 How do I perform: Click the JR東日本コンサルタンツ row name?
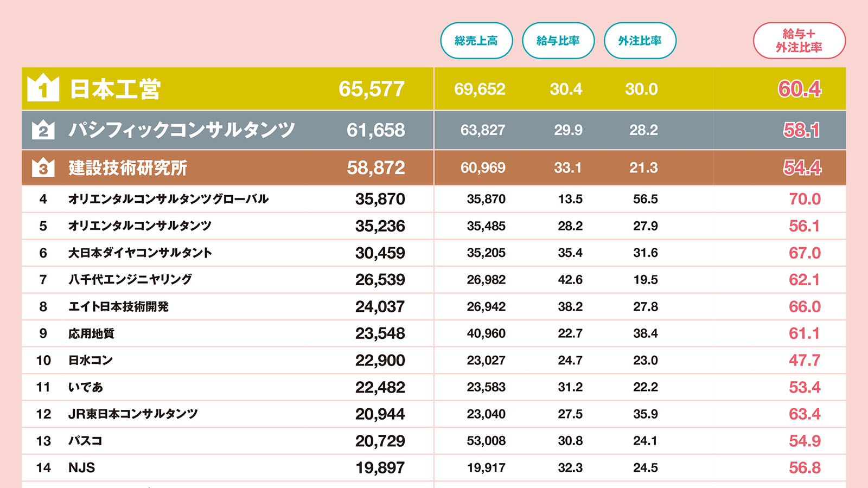coord(133,414)
